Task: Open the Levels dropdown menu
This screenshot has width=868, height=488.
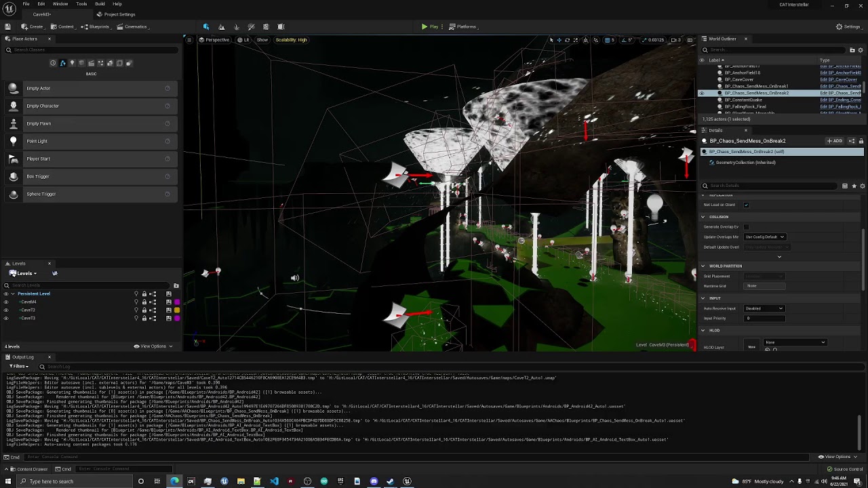Action: tap(24, 273)
